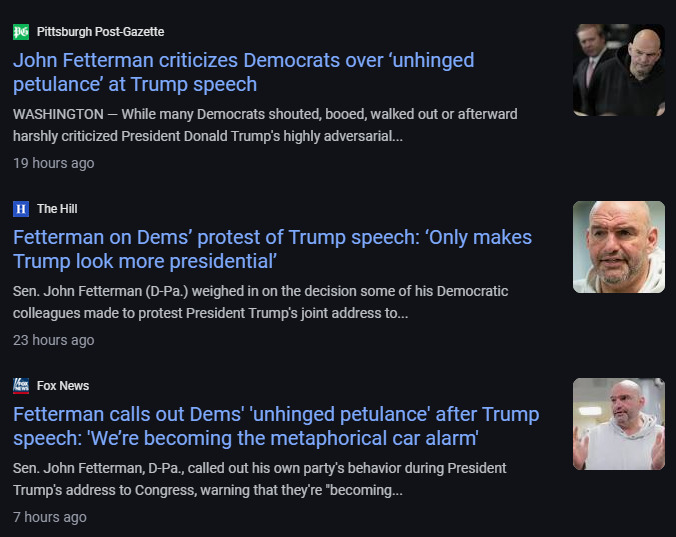
Task: Click snippet 'weighed in on the decision'
Action: point(260,302)
